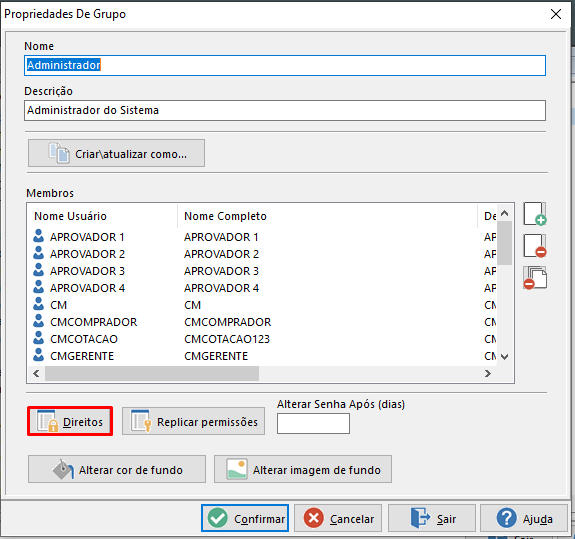Screen dimensions: 575x539
Task: Click members list scroll up arrow
Action: 505,213
